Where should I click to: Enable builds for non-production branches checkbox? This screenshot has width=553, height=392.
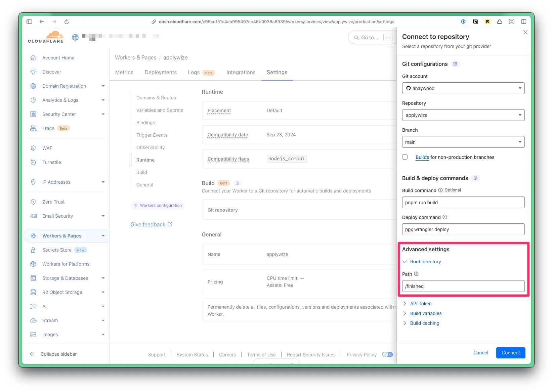[405, 157]
